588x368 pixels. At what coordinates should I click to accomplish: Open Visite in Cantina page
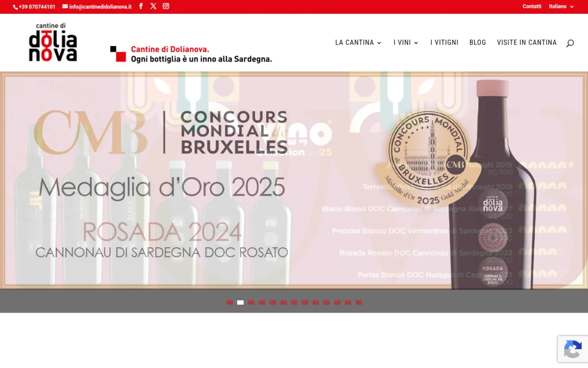click(527, 43)
